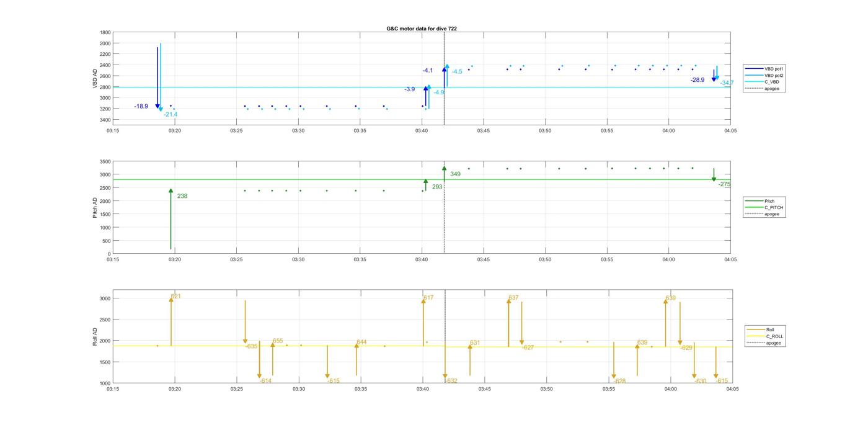Click the '644' roll data label
This screenshot has height=430, width=868.
pos(361,343)
